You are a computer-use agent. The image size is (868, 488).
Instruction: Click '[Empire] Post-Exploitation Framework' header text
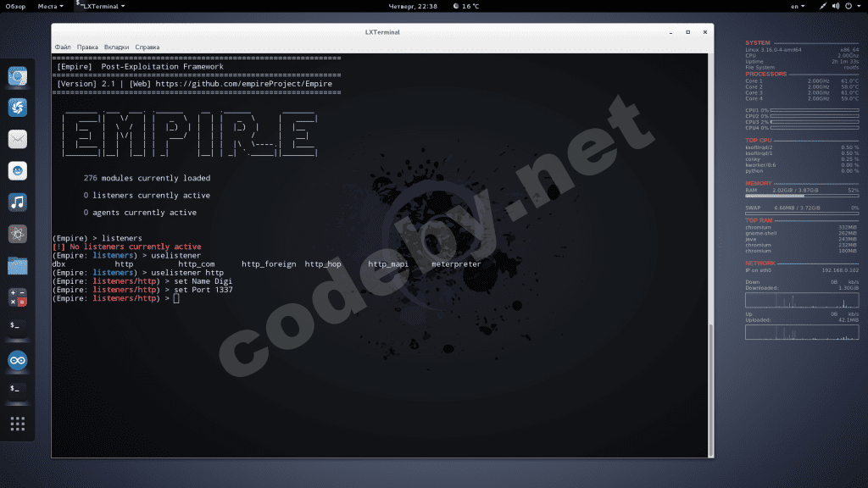[x=141, y=66]
